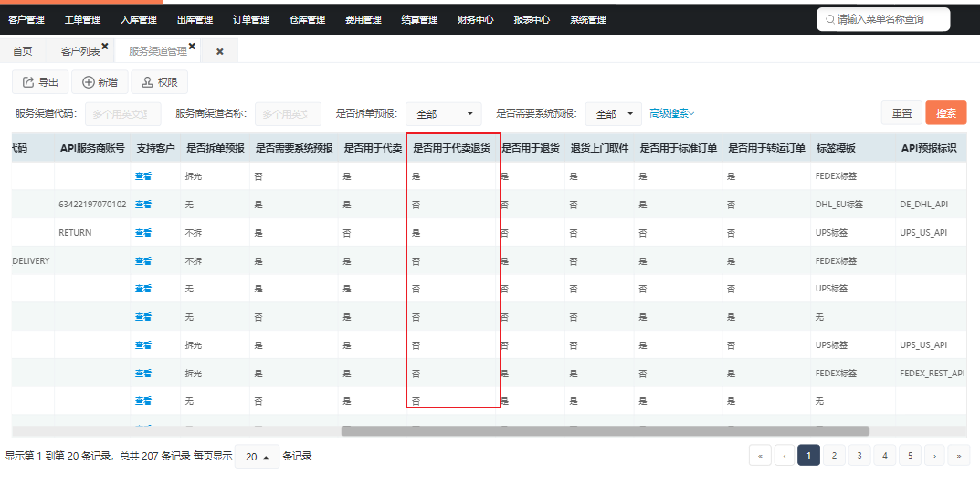
Task: Go to page 5
Action: (x=910, y=456)
